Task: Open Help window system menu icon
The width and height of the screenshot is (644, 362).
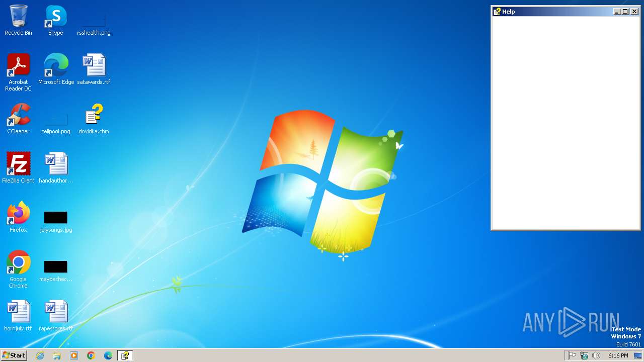Action: [497, 12]
